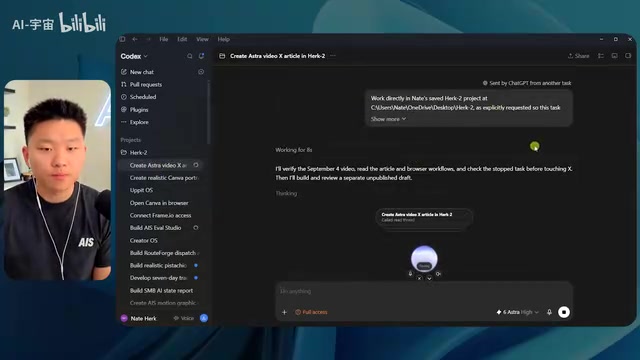Go forward with the right arrow
This screenshot has width=640, height=360.
coord(148,39)
